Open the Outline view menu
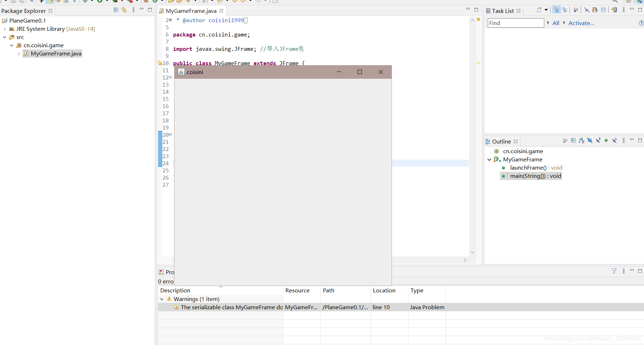Image resolution: width=644 pixels, height=345 pixels. click(x=624, y=141)
